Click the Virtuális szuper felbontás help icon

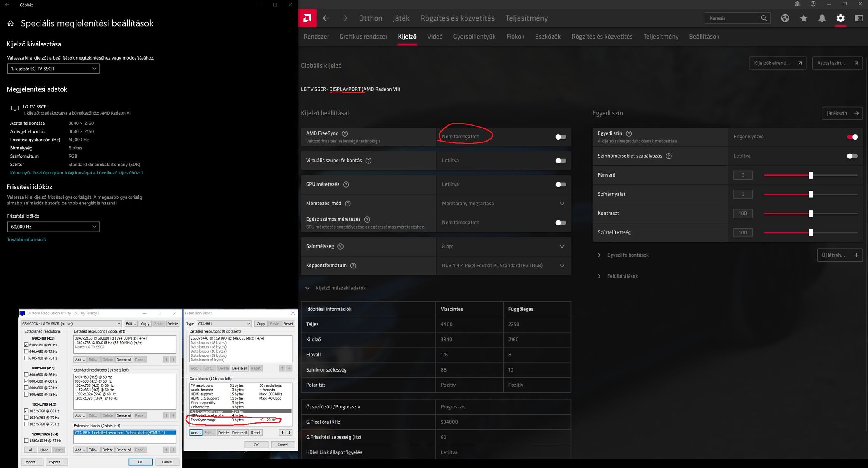point(368,161)
